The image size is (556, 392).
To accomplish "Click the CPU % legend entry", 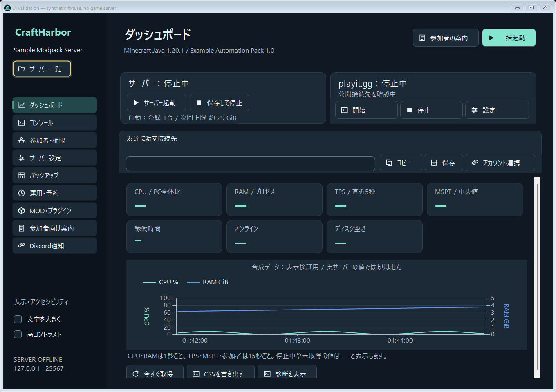I will point(161,282).
